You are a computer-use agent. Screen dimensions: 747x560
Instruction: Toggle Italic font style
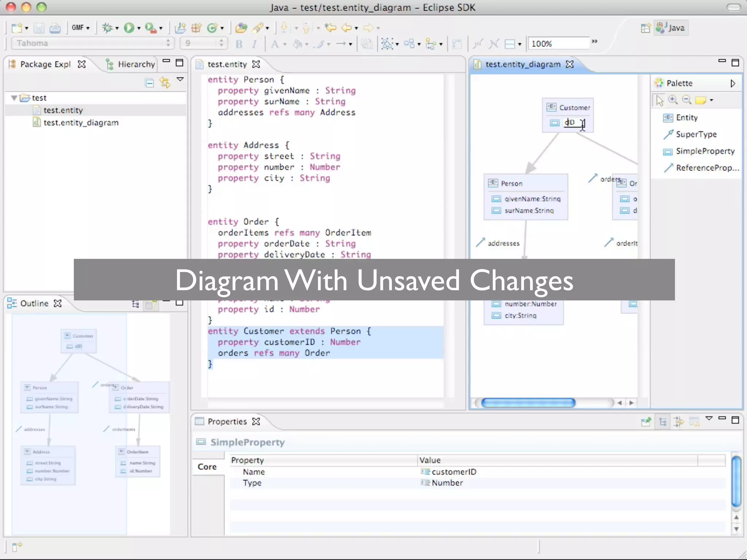coord(254,44)
